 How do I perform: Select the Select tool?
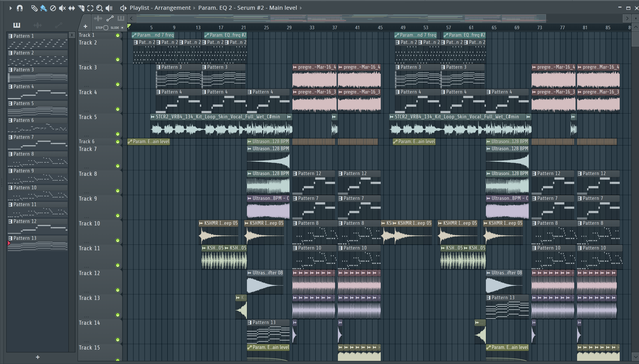90,8
